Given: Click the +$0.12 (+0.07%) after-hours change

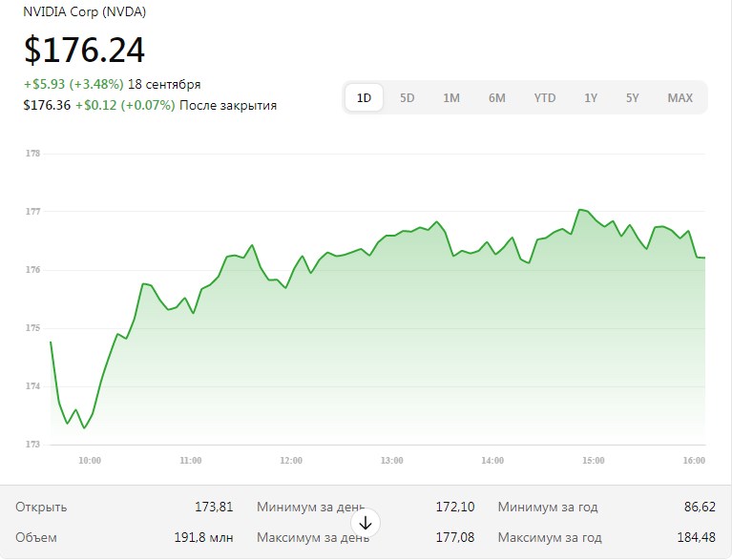Looking at the screenshot, I should tap(125, 106).
